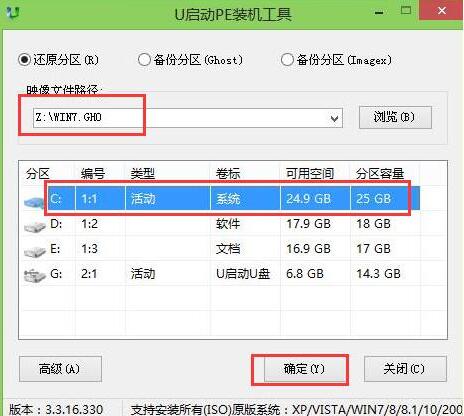
Task: Select the E: drive icon
Action: 35,252
